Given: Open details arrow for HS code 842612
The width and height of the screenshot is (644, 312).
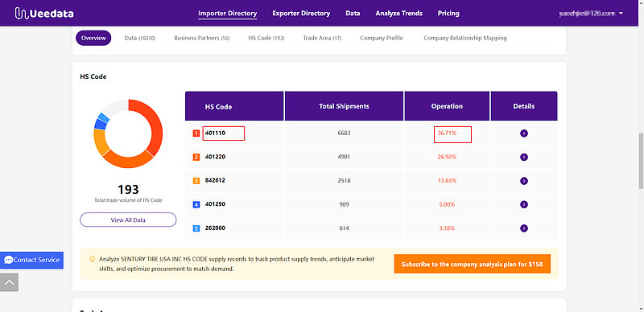Looking at the screenshot, I should tap(524, 181).
